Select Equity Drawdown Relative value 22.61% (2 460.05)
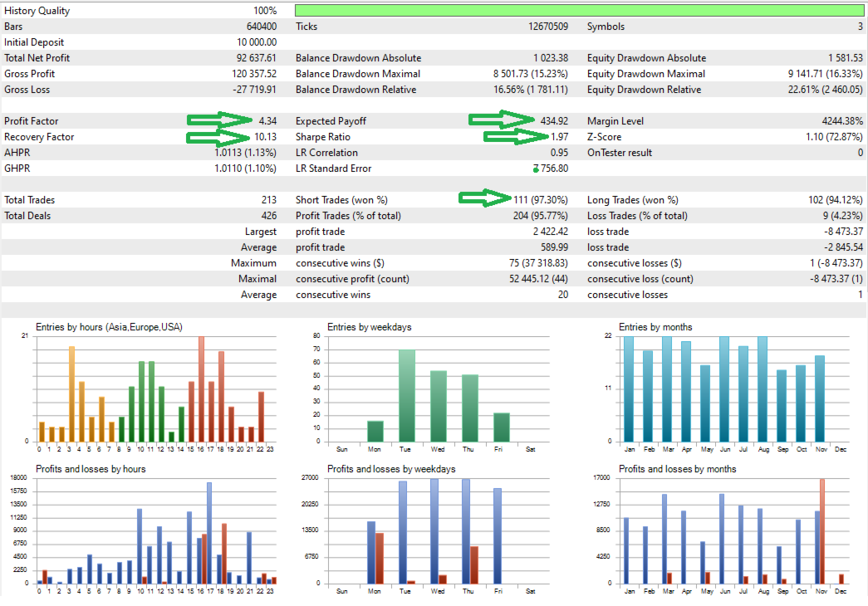This screenshot has height=606, width=868. click(826, 90)
